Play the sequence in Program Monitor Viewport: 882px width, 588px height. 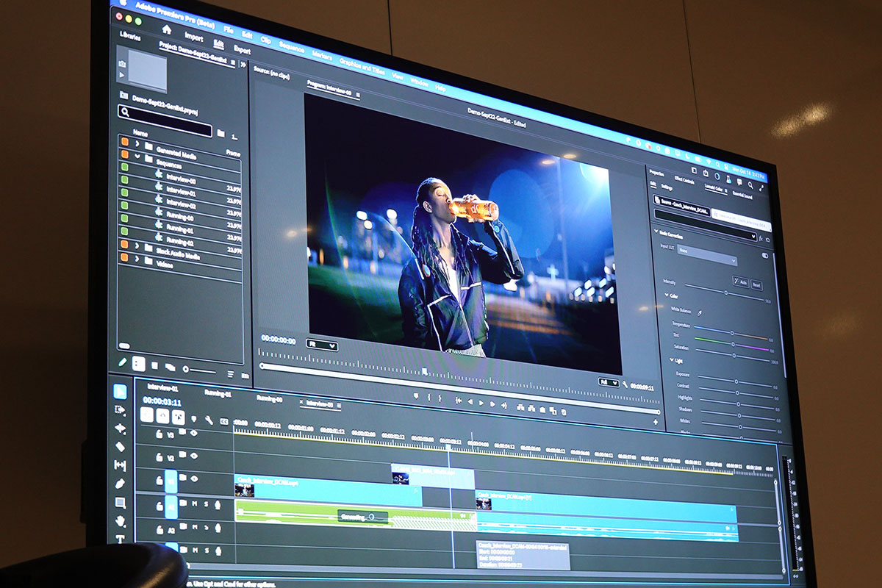pos(481,403)
